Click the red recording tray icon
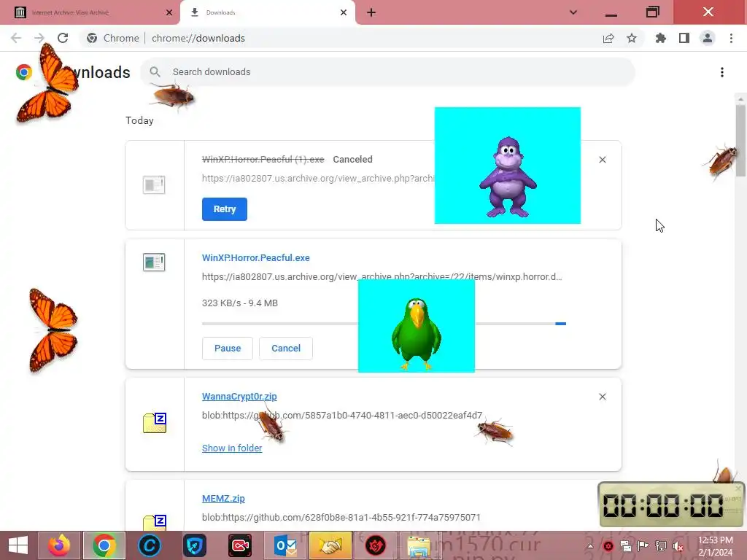Viewport: 747px width, 560px height. [x=608, y=545]
